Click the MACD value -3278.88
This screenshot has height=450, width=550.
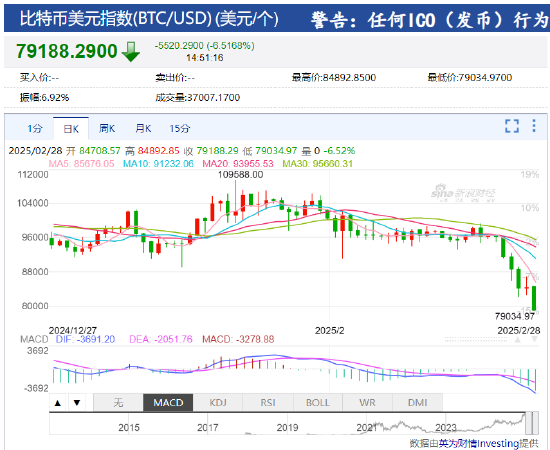[x=255, y=339]
